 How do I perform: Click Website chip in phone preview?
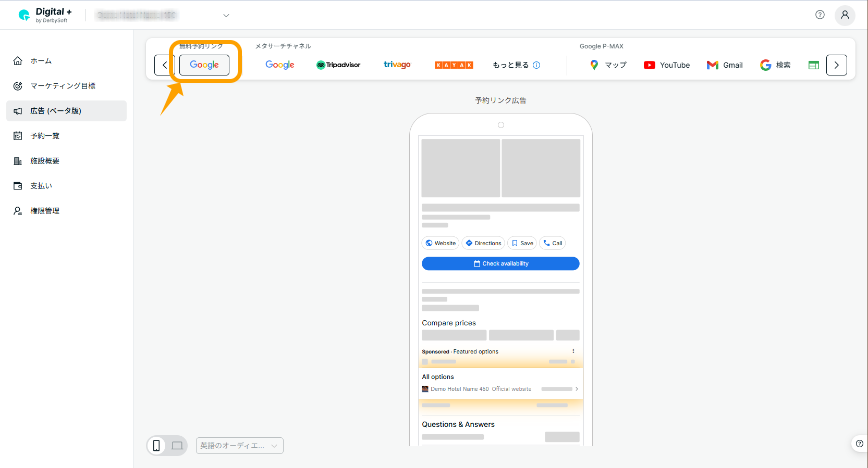(x=441, y=243)
